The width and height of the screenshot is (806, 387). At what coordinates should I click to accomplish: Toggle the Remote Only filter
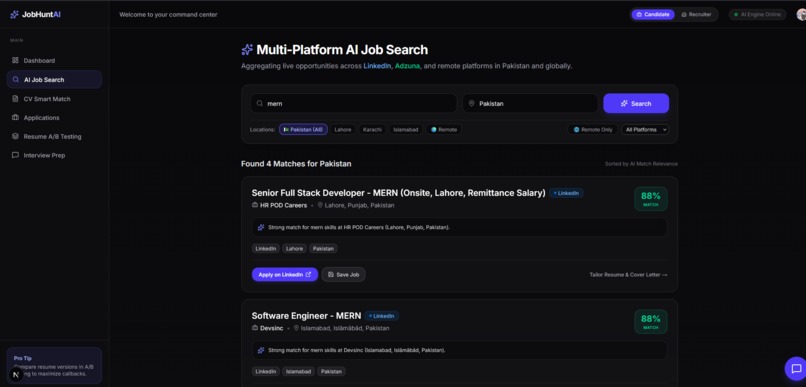(x=593, y=130)
